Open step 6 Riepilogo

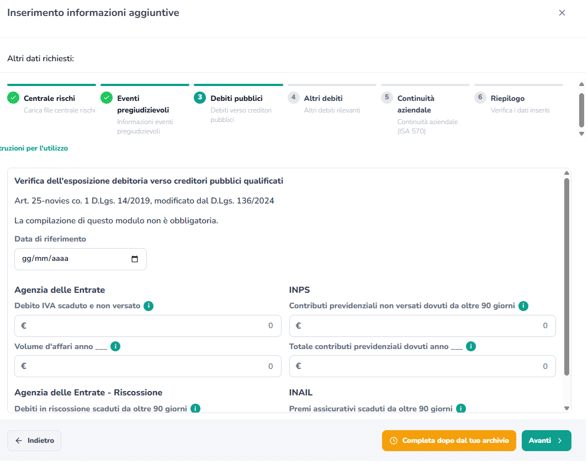[x=507, y=98]
